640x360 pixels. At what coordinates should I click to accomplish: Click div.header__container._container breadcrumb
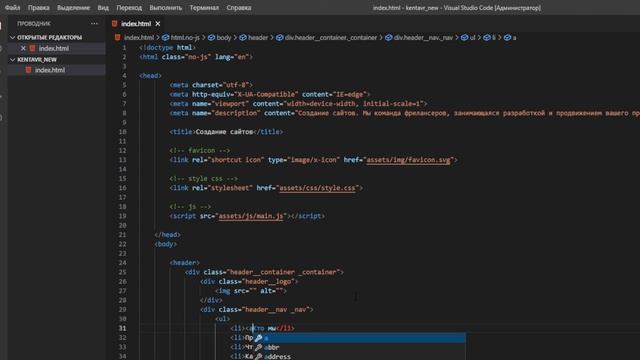coord(331,38)
